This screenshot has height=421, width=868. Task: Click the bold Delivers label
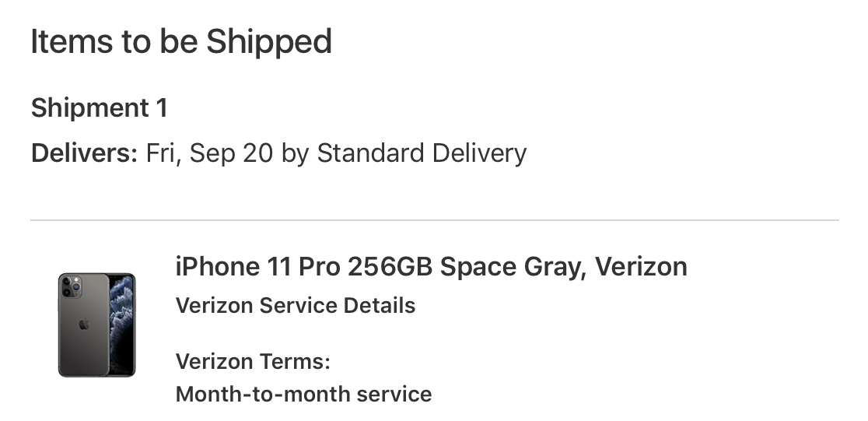point(84,153)
